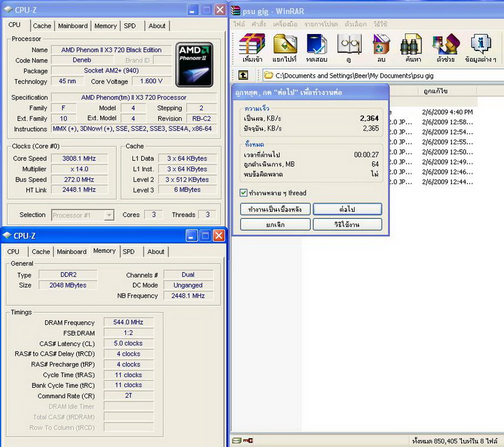Click the WinRAR Info (ข้อมูลต่างๆ) icon

(481, 47)
